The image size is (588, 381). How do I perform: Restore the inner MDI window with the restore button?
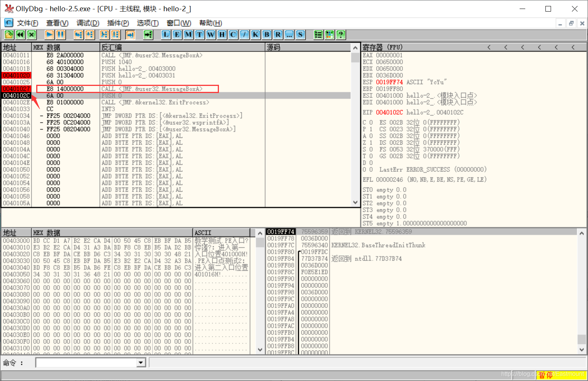[571, 23]
